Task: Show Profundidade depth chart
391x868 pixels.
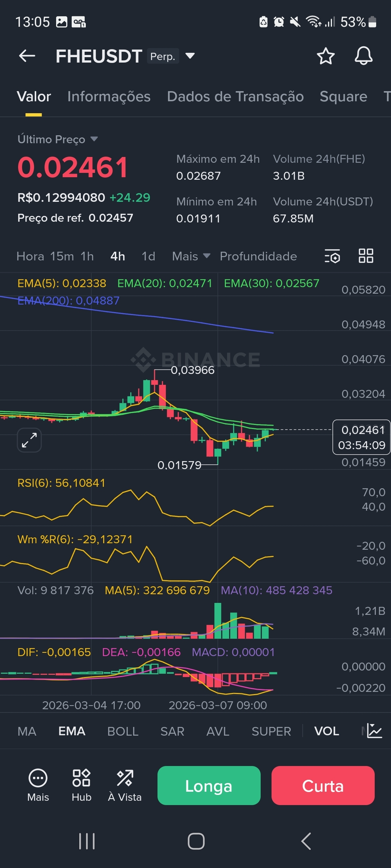Action: pyautogui.click(x=258, y=256)
